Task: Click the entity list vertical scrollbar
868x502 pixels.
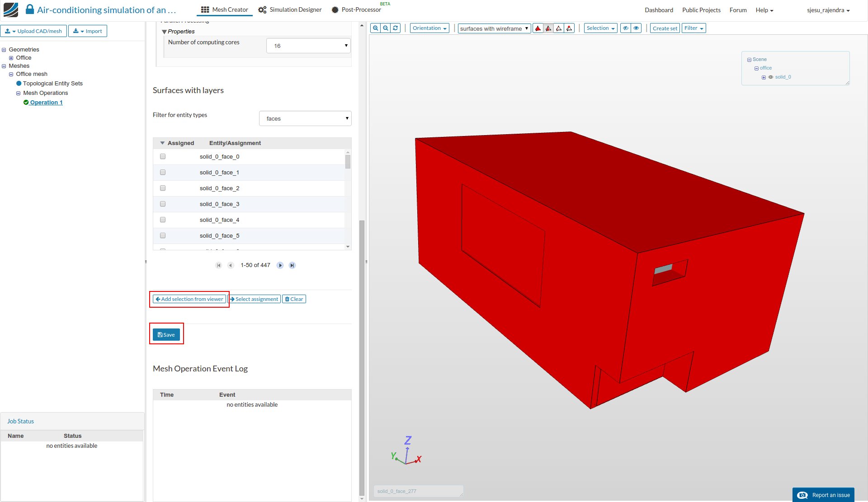Action: [348, 162]
